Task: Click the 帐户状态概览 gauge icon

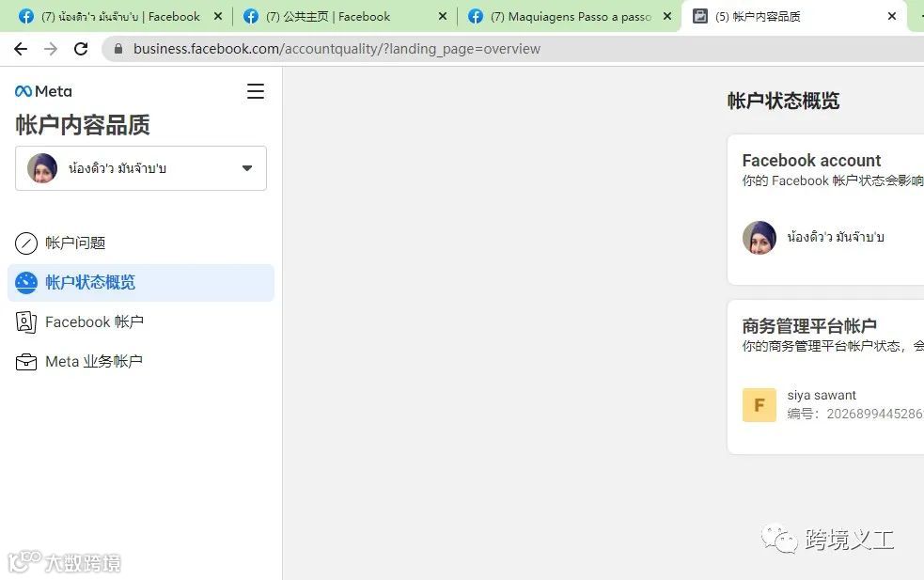Action: click(26, 283)
